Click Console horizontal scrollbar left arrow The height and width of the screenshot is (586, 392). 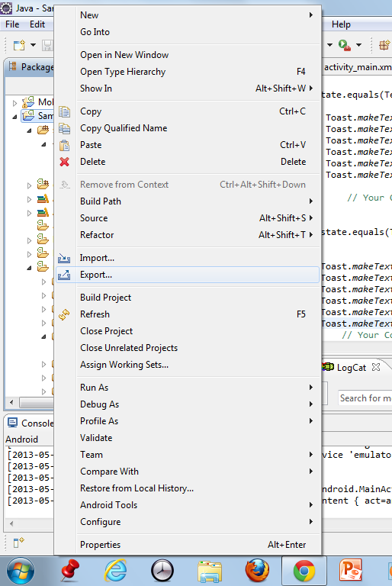pos(11,523)
